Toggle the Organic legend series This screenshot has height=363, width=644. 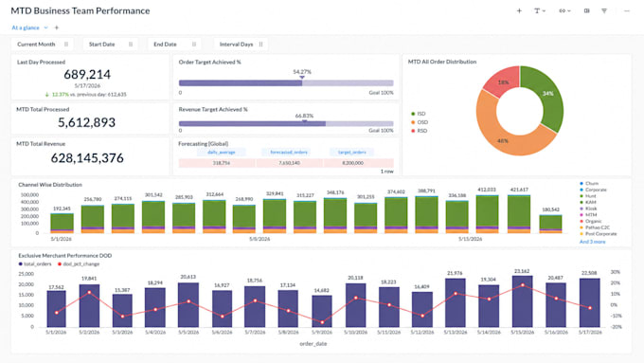591,221
